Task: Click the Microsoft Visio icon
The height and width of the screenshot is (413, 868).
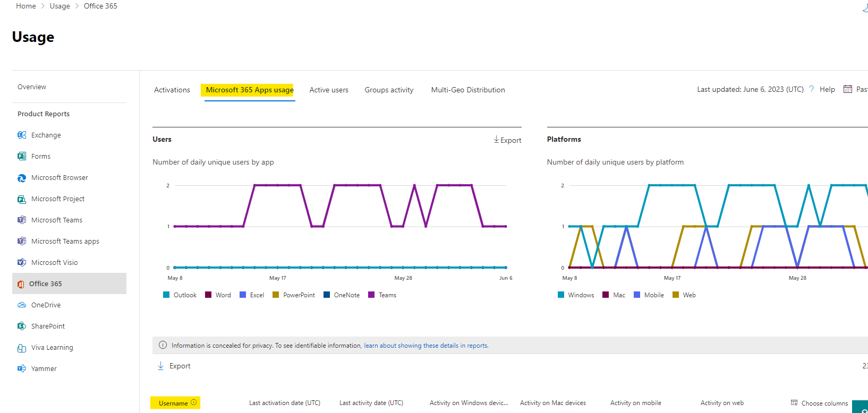Action: (22, 262)
